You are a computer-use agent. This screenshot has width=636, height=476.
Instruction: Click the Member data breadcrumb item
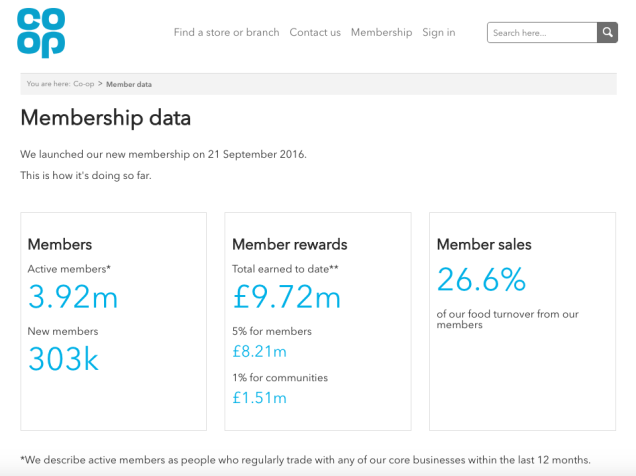click(129, 84)
